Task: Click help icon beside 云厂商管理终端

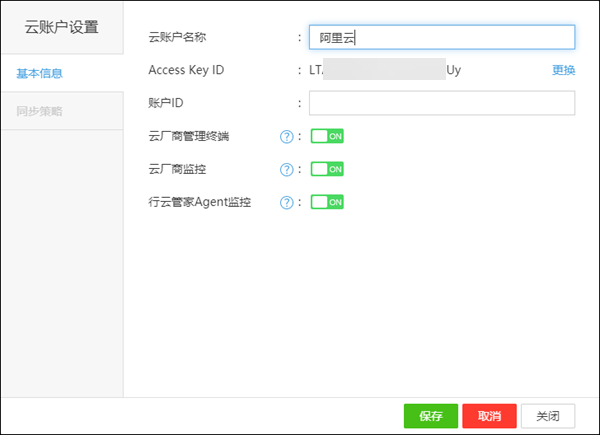Action: (x=286, y=137)
